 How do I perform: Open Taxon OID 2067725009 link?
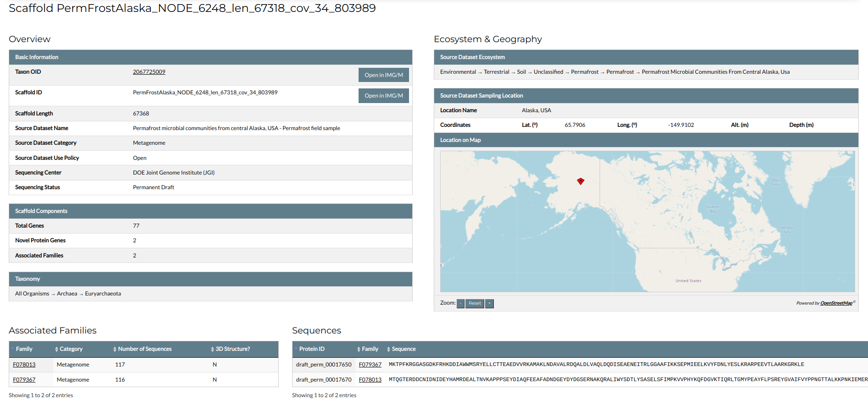[x=149, y=72]
